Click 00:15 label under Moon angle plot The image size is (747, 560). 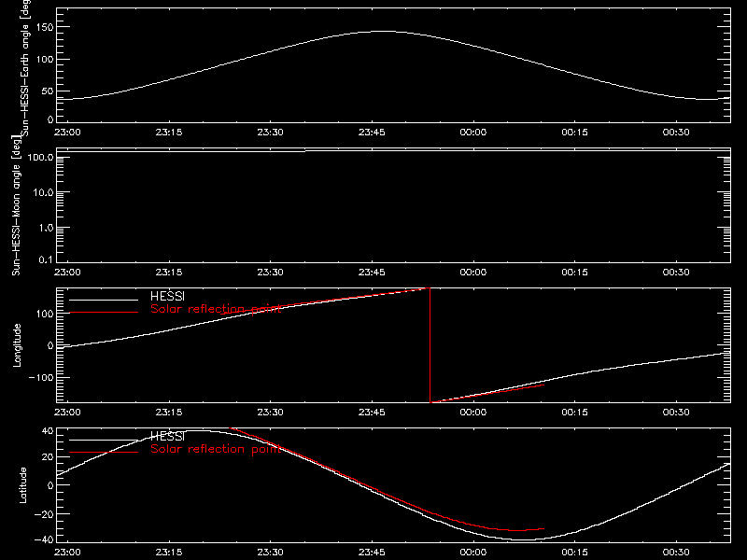click(574, 272)
